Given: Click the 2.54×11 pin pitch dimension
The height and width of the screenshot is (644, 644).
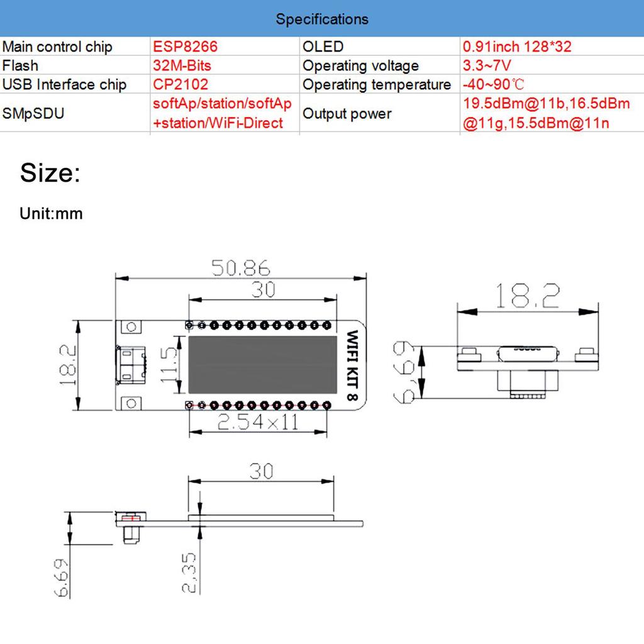Looking at the screenshot, I should [x=257, y=423].
